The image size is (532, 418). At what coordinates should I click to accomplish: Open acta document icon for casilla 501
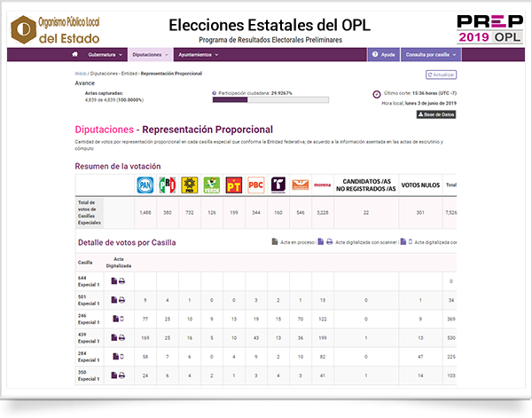[114, 300]
